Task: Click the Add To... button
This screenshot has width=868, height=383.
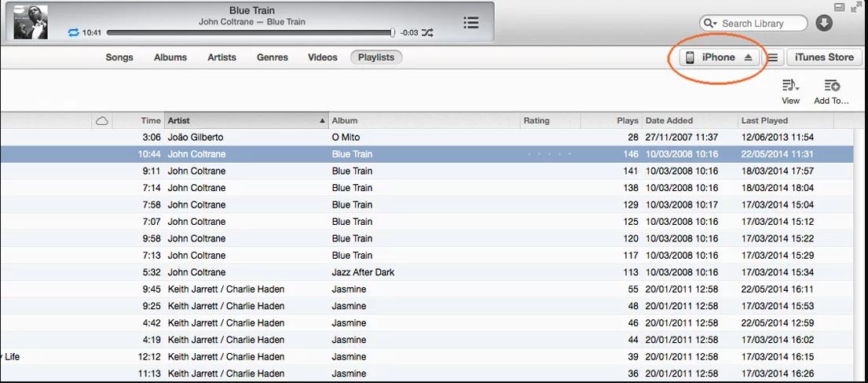Action: pos(831,92)
